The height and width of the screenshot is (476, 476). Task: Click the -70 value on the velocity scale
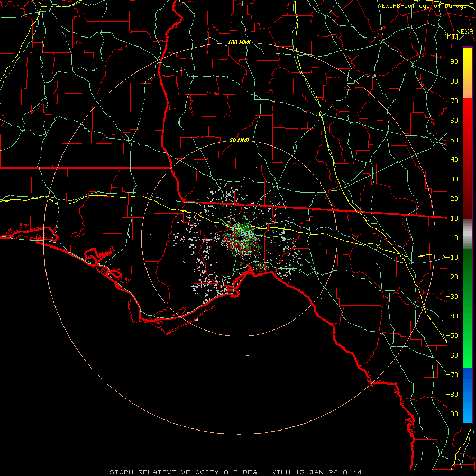[x=452, y=375]
